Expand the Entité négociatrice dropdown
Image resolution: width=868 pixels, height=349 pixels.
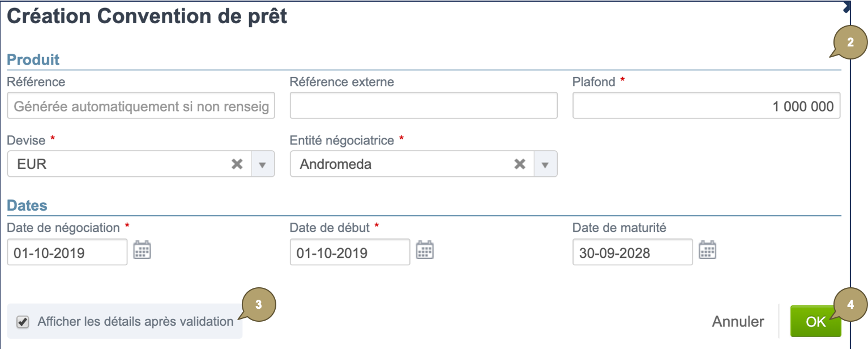pos(544,163)
